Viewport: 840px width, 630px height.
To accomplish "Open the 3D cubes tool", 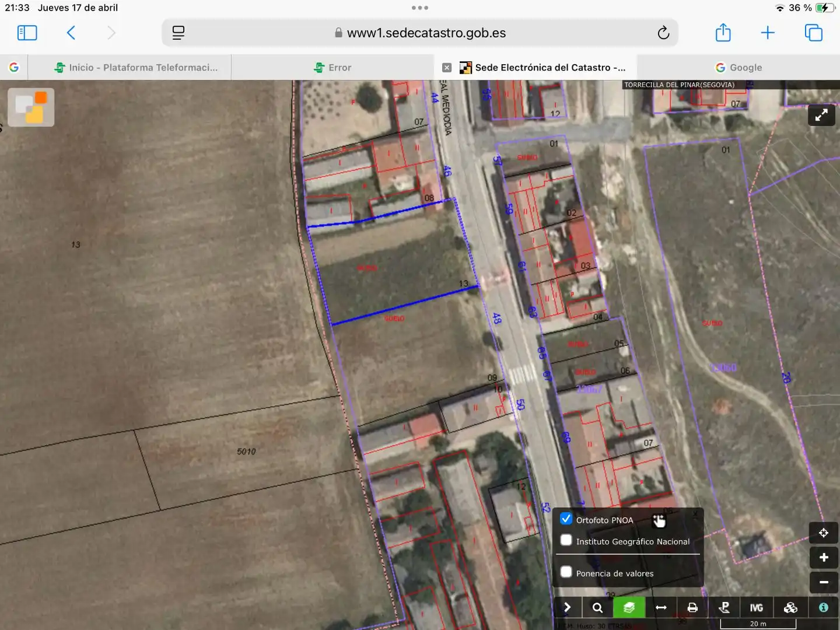I will click(790, 607).
